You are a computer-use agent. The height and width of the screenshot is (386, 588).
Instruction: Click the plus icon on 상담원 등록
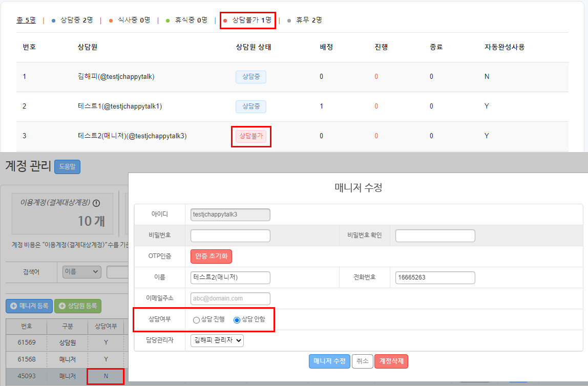point(62,306)
